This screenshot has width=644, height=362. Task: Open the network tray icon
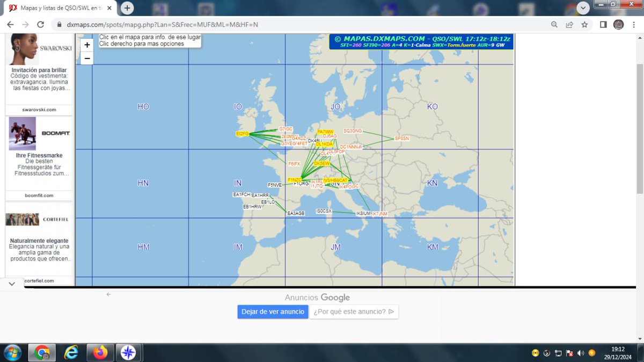[x=558, y=353]
